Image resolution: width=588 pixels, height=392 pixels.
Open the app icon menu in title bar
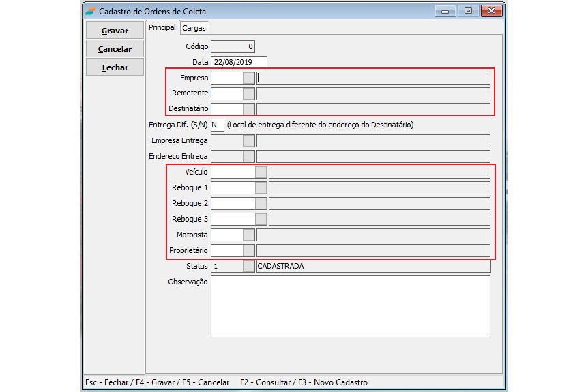click(90, 12)
